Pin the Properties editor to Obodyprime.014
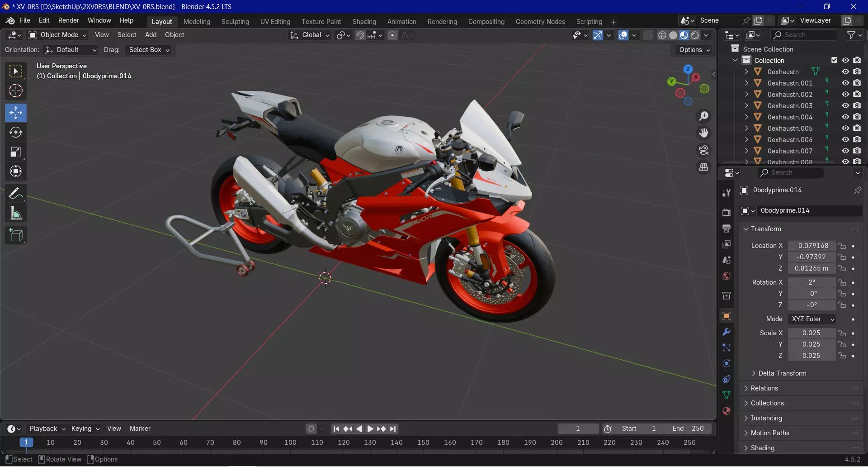This screenshot has width=868, height=467. 857,191
